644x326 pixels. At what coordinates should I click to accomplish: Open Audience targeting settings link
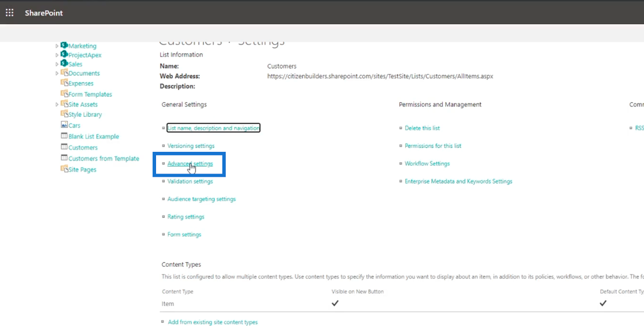(x=201, y=199)
